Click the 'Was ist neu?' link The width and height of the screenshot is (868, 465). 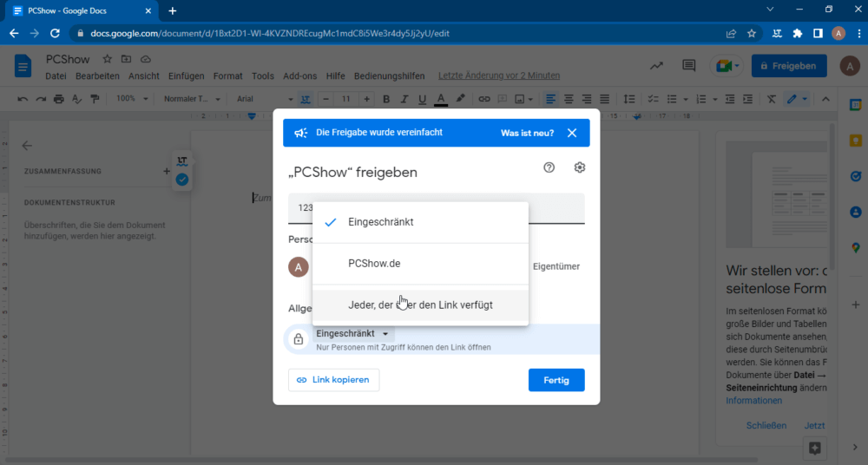527,133
